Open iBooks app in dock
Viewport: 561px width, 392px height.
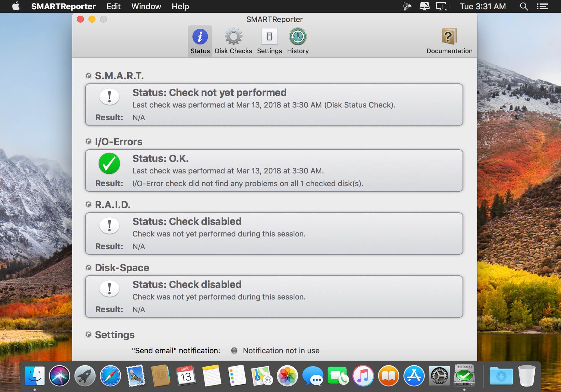click(389, 376)
